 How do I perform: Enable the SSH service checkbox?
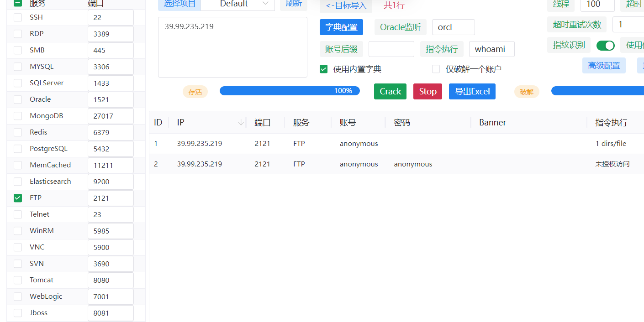pos(18,17)
